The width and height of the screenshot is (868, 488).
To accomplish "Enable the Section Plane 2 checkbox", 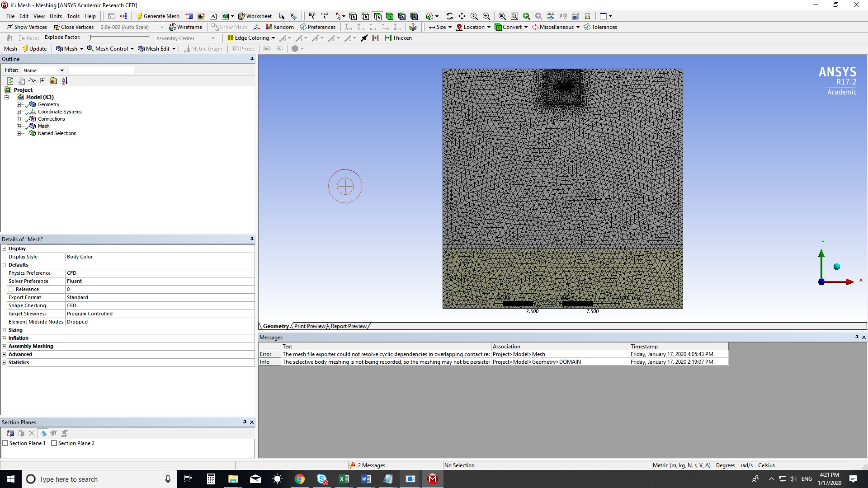I will click(54, 443).
